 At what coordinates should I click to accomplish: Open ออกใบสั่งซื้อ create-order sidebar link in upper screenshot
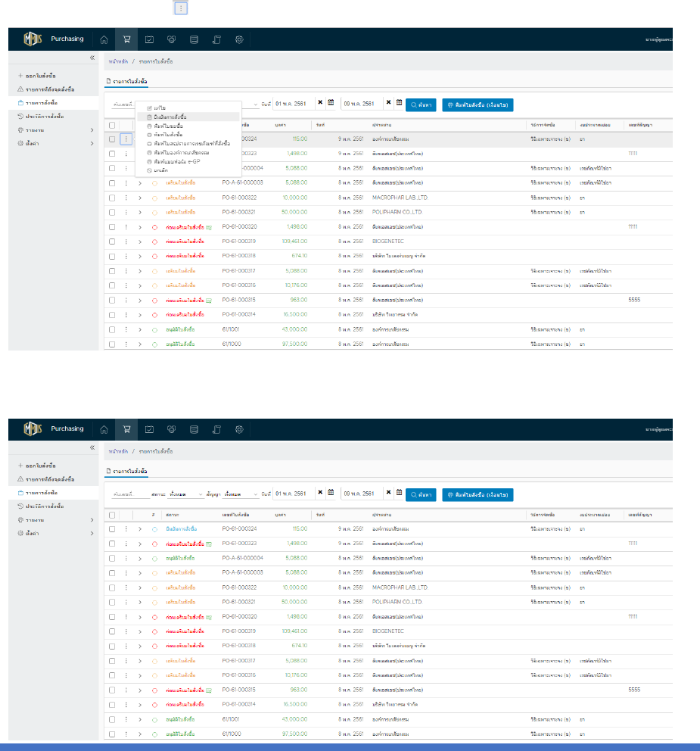(x=40, y=76)
